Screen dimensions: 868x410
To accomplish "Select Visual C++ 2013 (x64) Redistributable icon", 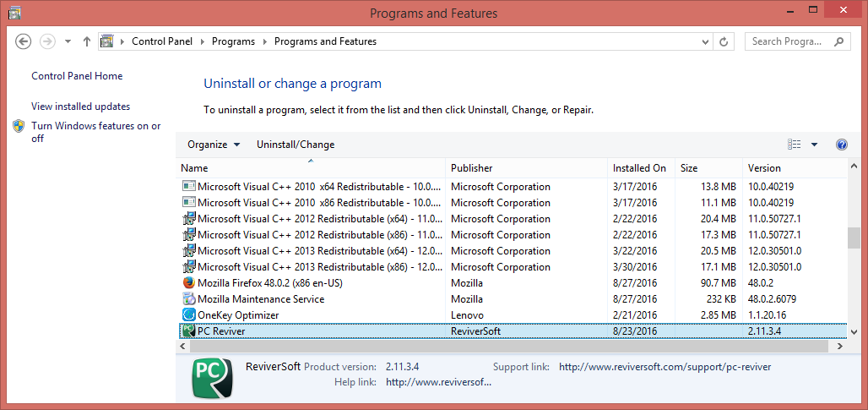I will 189,251.
